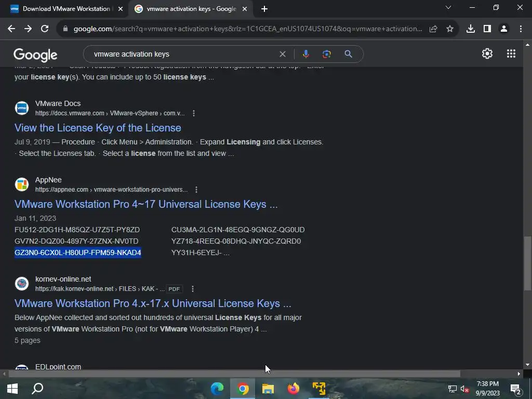This screenshot has width=532, height=399.
Task: Open the notification center icon
Action: click(x=516, y=389)
